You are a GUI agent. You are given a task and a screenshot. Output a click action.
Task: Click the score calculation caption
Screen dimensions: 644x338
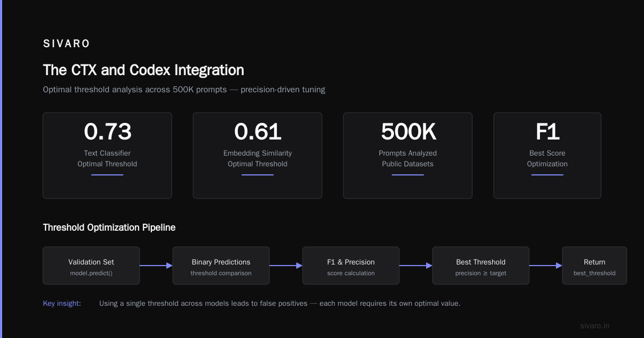pos(351,273)
